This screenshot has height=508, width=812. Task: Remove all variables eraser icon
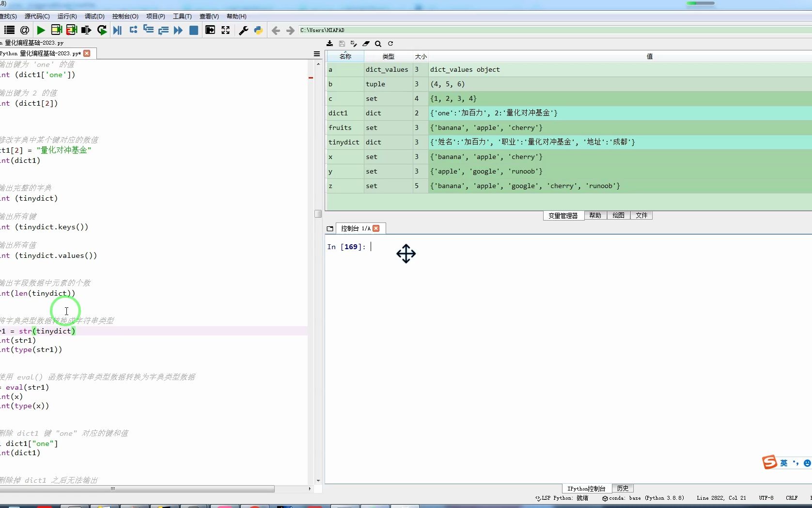[366, 44]
